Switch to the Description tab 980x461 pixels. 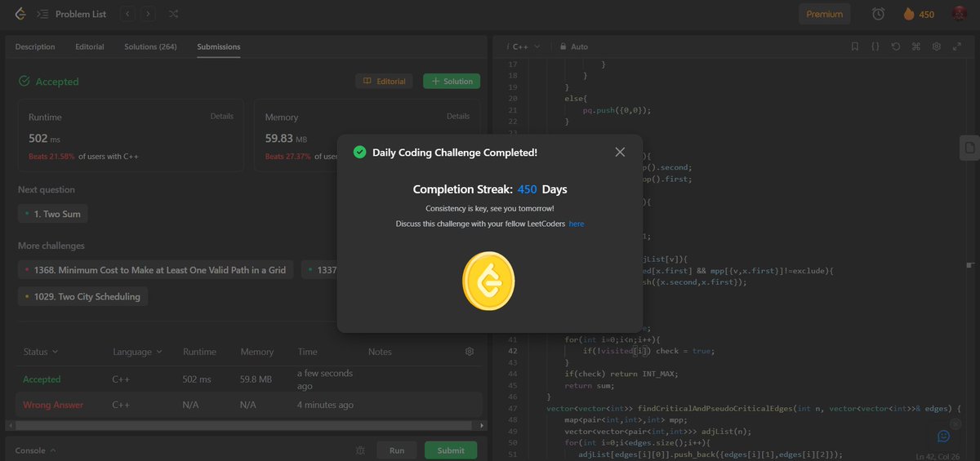coord(35,47)
